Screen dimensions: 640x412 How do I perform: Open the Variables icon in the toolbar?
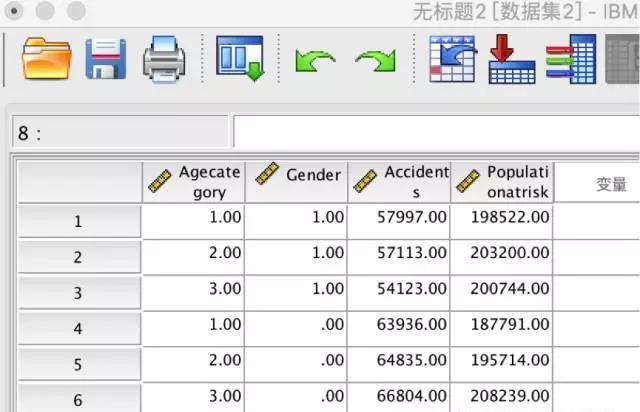tap(570, 59)
